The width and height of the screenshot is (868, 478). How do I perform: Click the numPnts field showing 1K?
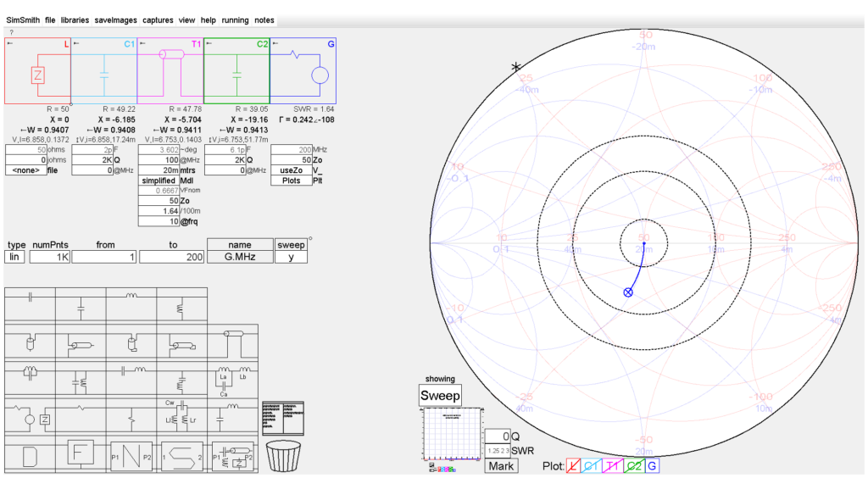(x=50, y=257)
